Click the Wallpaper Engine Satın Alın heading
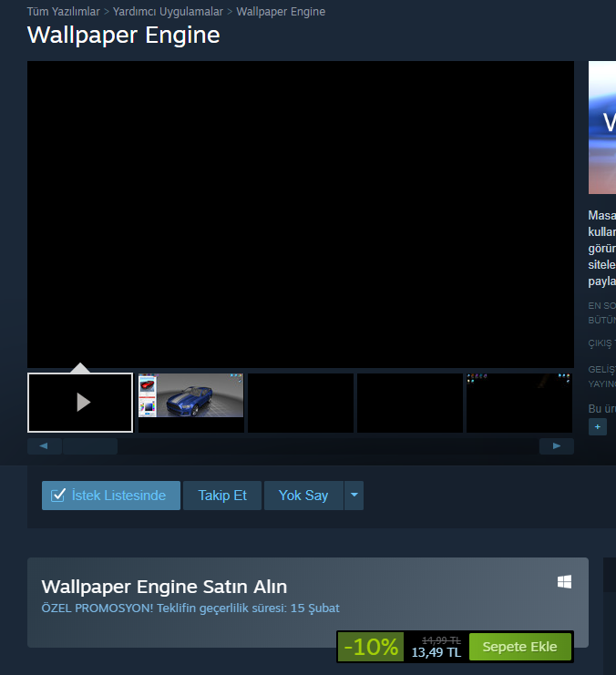 point(164,587)
